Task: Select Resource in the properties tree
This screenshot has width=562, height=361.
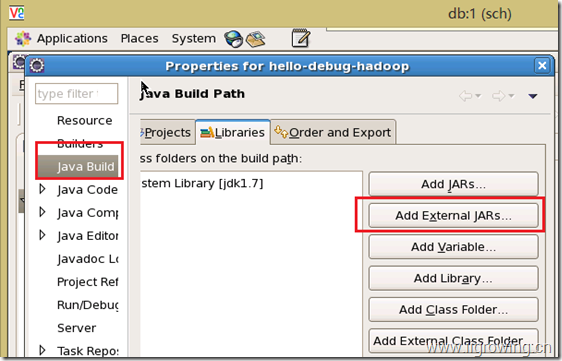Action: (x=85, y=120)
